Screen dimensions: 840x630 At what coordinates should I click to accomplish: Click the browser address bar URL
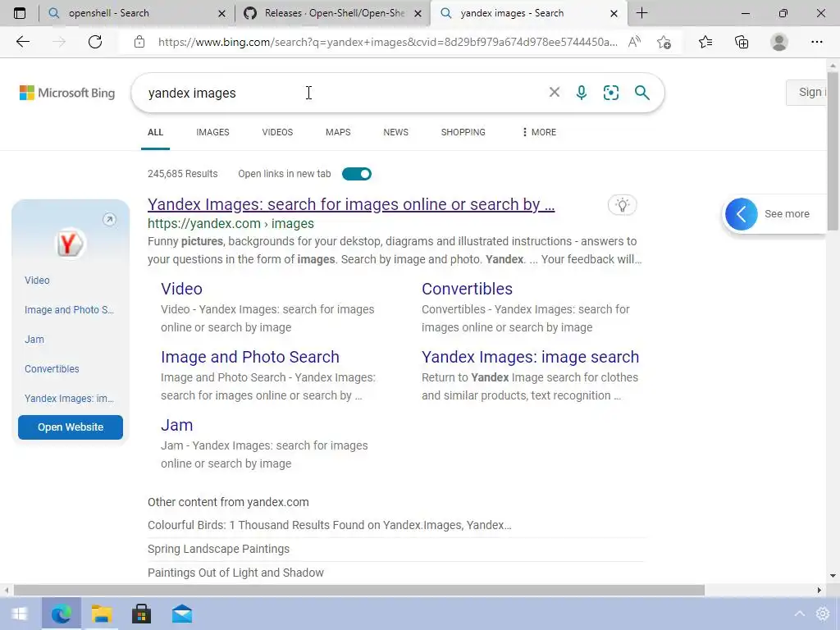(x=387, y=42)
